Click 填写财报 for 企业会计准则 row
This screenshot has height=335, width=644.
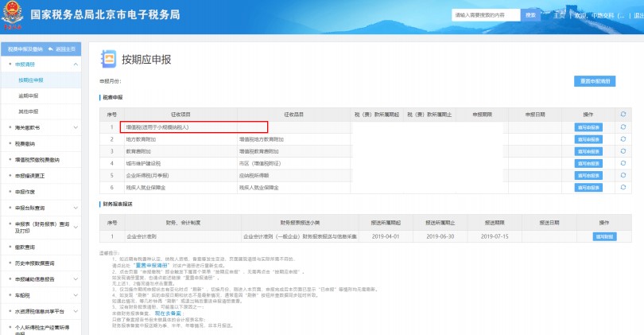pos(604,236)
